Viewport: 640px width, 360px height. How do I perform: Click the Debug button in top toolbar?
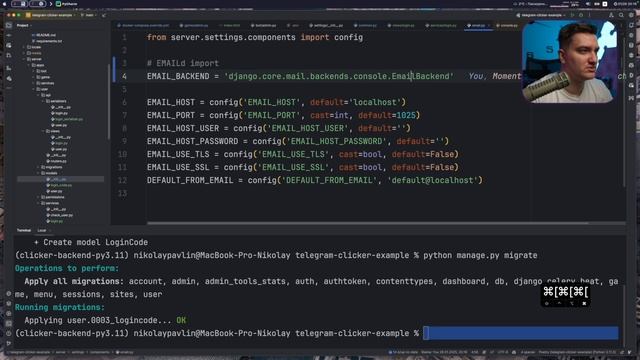[x=581, y=15]
